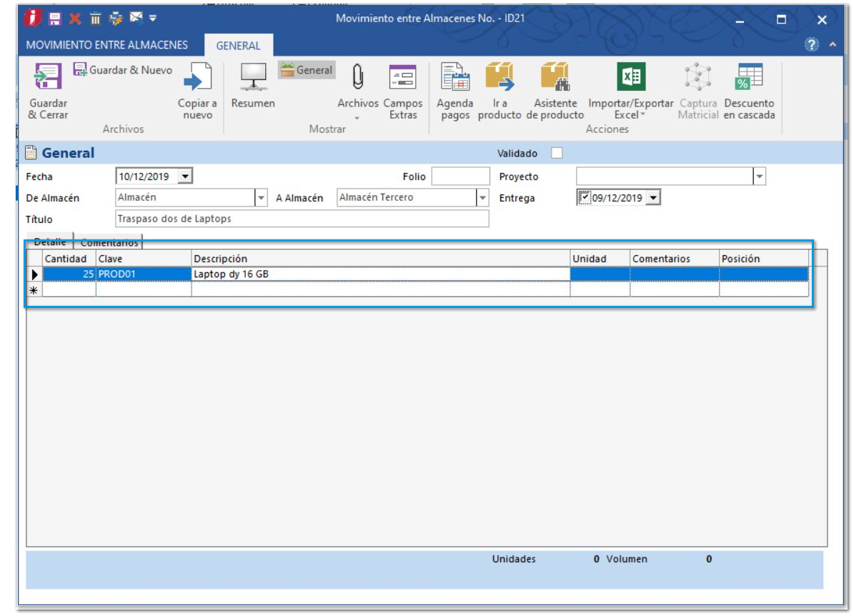Viewport: 854px width, 616px height.
Task: Click the General show button
Action: (x=307, y=70)
